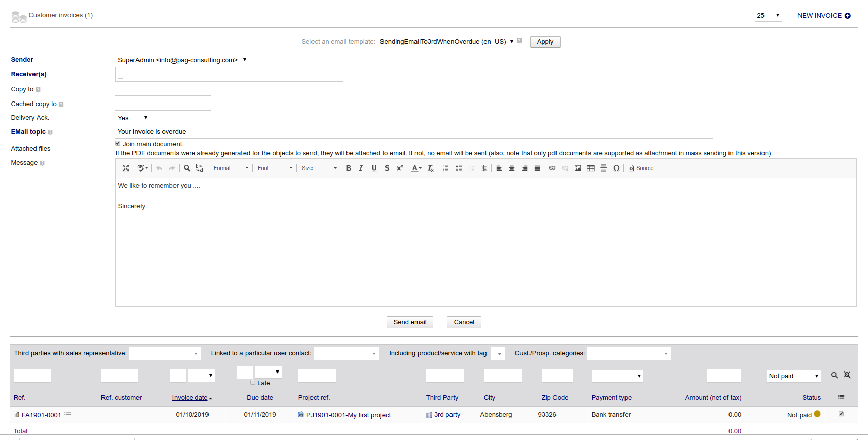Expand the Not paid status filter

[793, 376]
